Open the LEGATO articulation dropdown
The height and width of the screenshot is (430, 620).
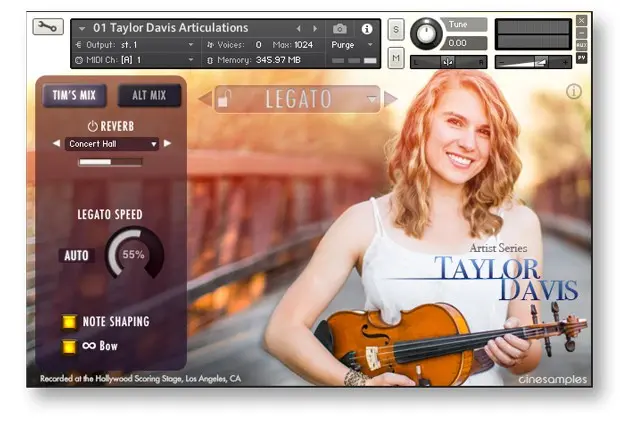point(297,99)
